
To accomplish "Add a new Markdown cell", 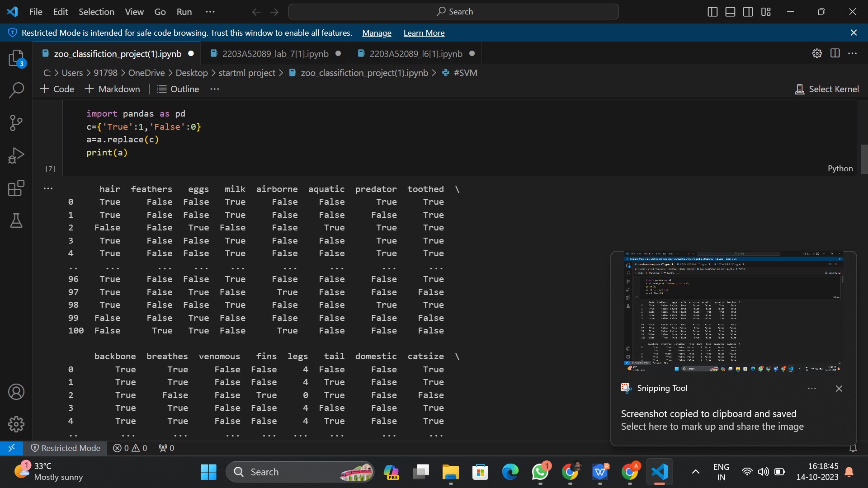I will [113, 89].
